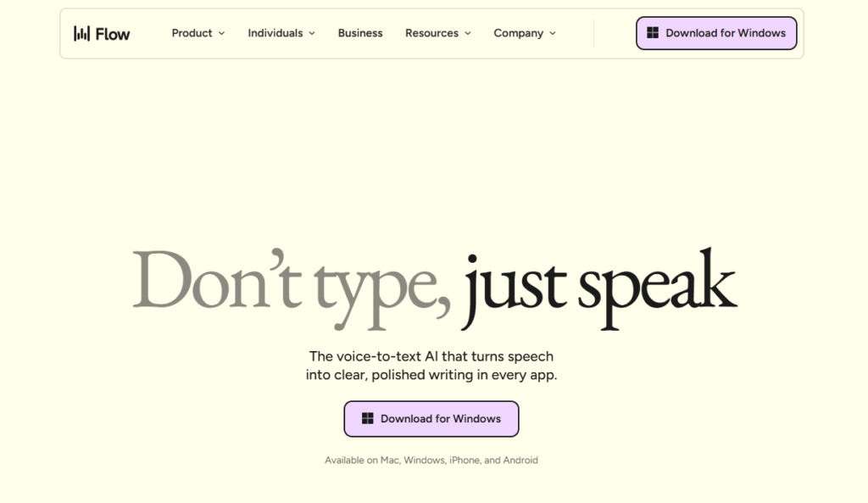Click Windows logo icon in hero button
Image resolution: width=868 pixels, height=503 pixels.
pos(368,418)
